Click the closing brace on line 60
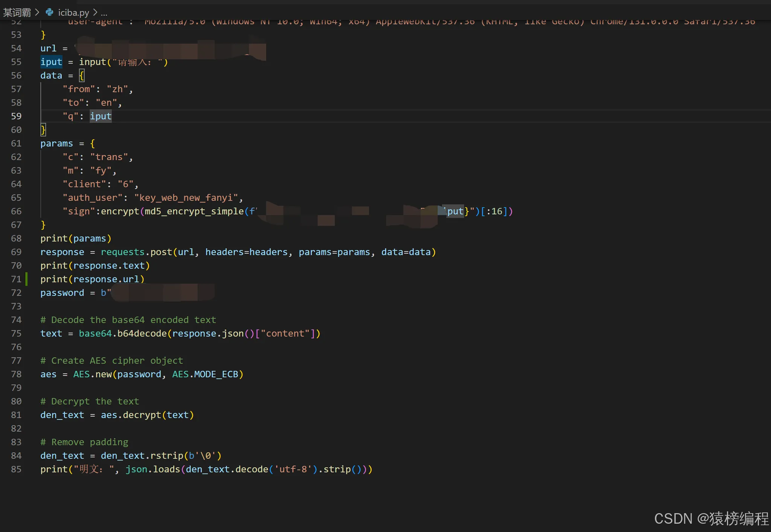Screen dimensions: 771x532 click(x=43, y=130)
